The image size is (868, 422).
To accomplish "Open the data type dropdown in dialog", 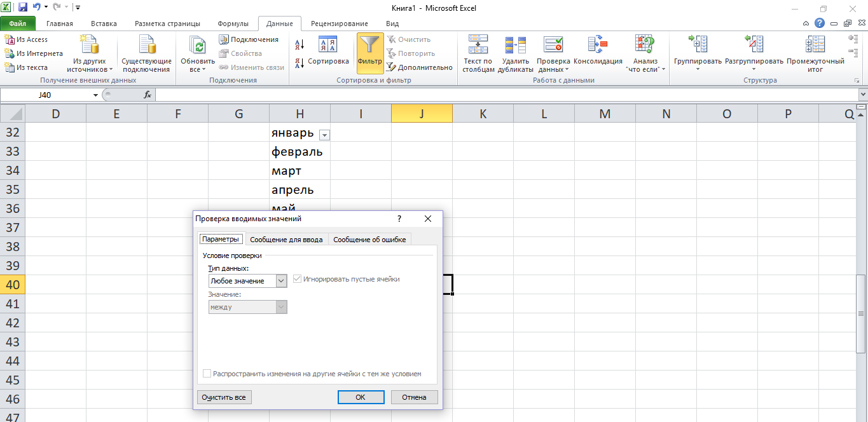I will (x=281, y=281).
